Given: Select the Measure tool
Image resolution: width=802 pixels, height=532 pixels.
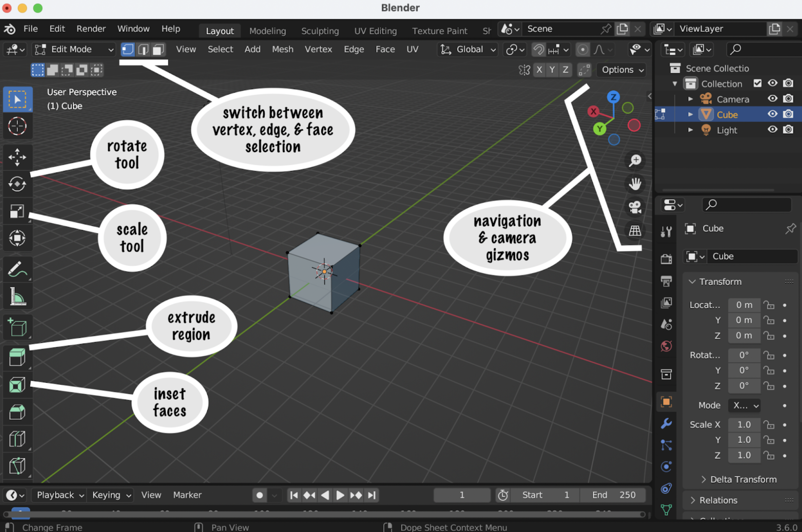Looking at the screenshot, I should click(x=17, y=297).
